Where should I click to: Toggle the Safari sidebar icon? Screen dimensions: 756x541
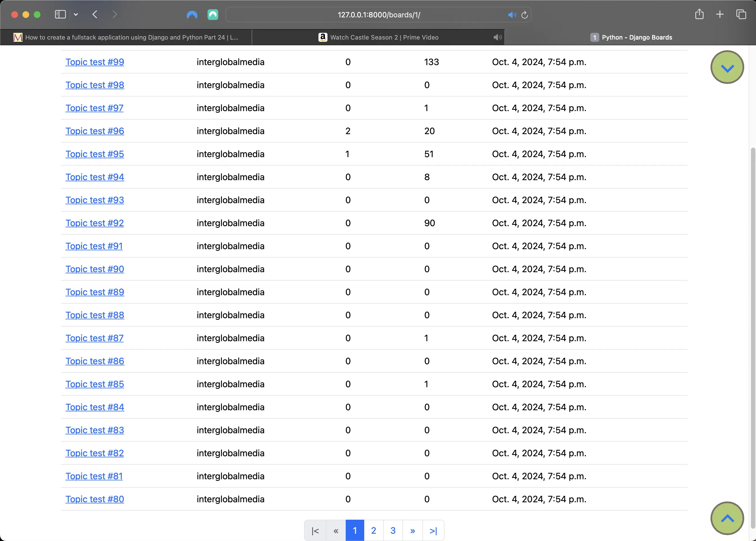coord(60,14)
